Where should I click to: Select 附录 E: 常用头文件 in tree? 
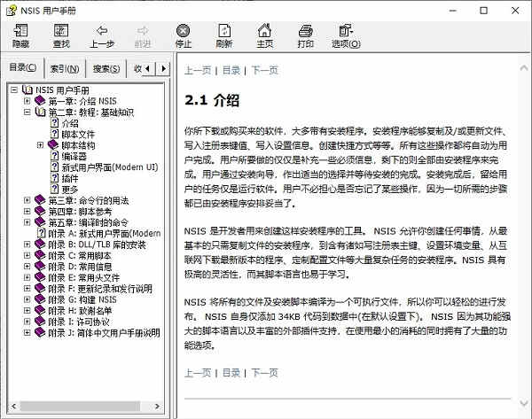[84, 277]
